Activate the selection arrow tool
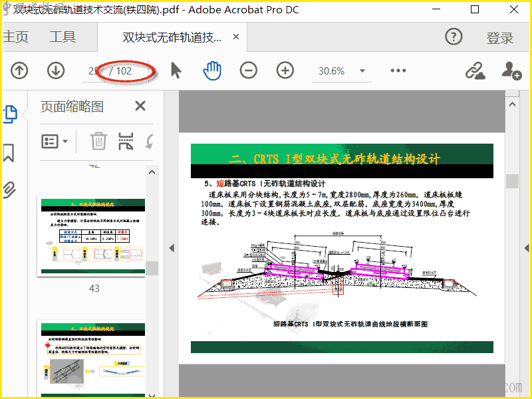 point(176,70)
